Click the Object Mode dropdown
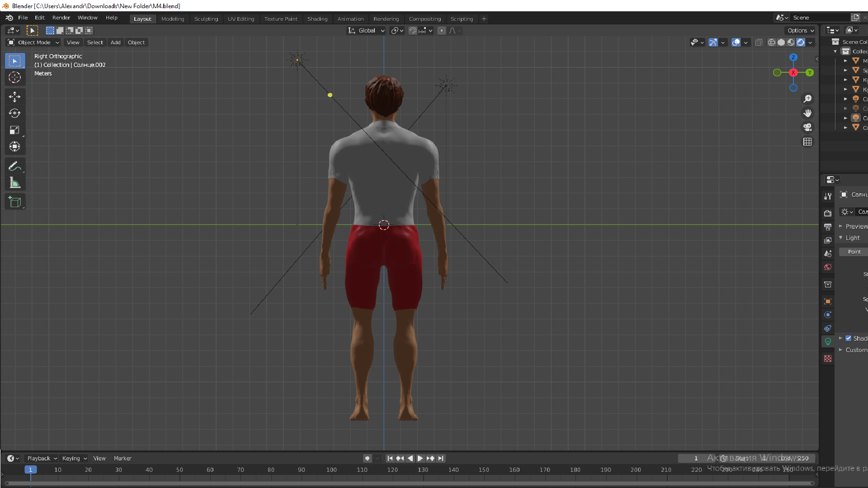Viewport: 868px width, 488px height. 33,42
